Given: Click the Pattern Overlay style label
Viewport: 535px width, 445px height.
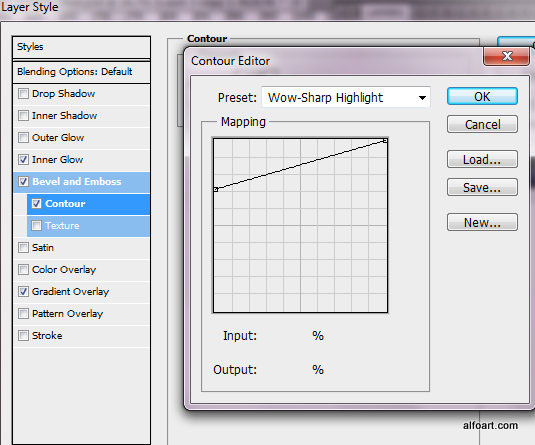Looking at the screenshot, I should (x=68, y=314).
